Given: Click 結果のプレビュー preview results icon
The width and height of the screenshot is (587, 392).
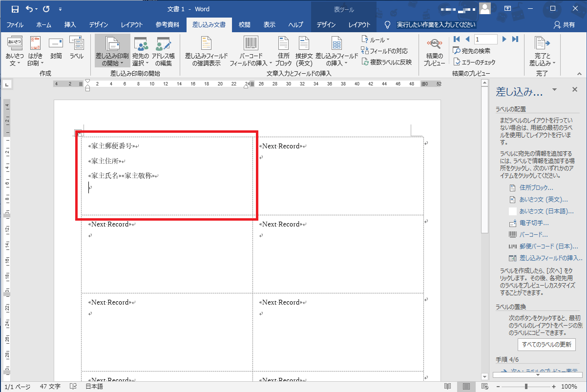Looking at the screenshot, I should 434,52.
